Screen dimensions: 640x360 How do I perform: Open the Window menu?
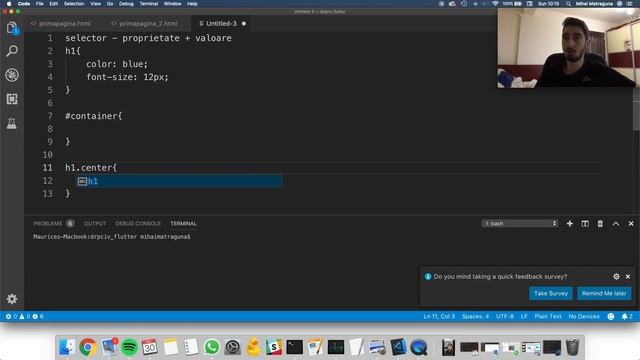pyautogui.click(x=172, y=4)
